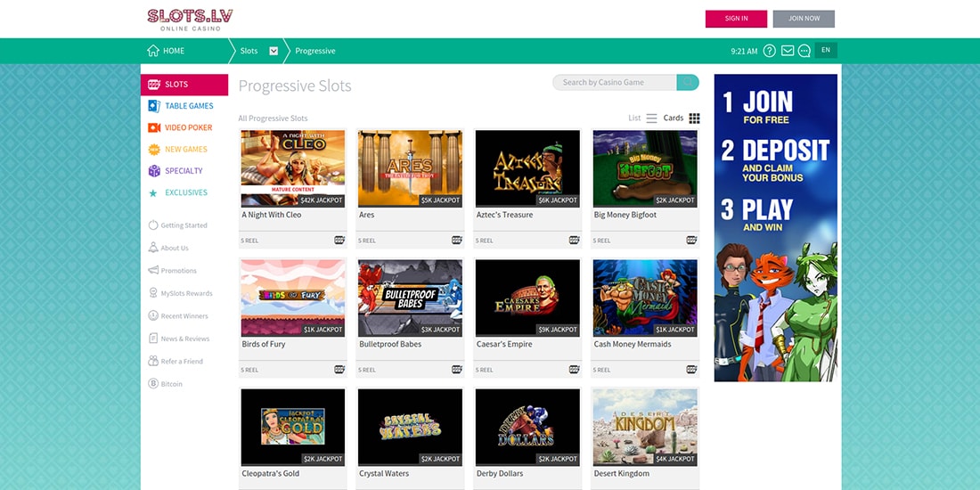The image size is (980, 490).
Task: Click the About Us person icon
Action: point(153,248)
